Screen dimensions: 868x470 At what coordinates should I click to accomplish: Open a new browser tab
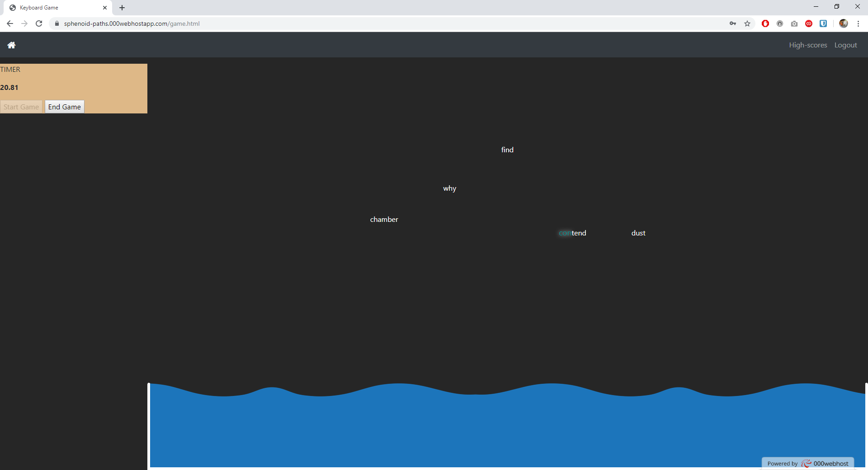pos(122,8)
